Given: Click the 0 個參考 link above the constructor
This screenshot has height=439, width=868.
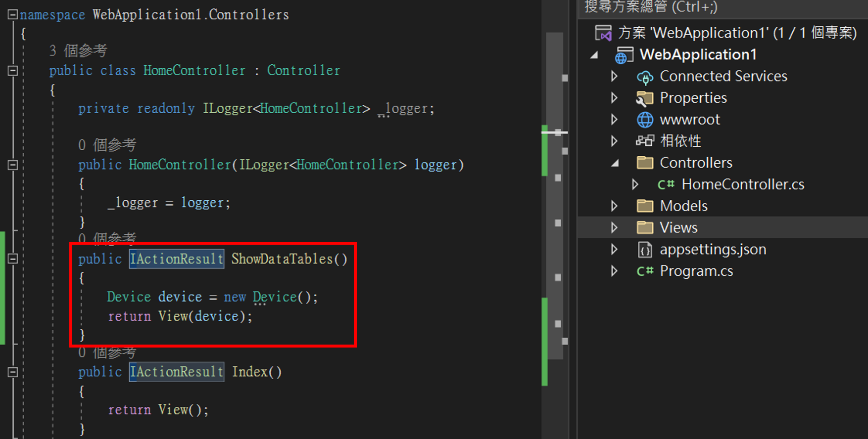Looking at the screenshot, I should (x=107, y=145).
